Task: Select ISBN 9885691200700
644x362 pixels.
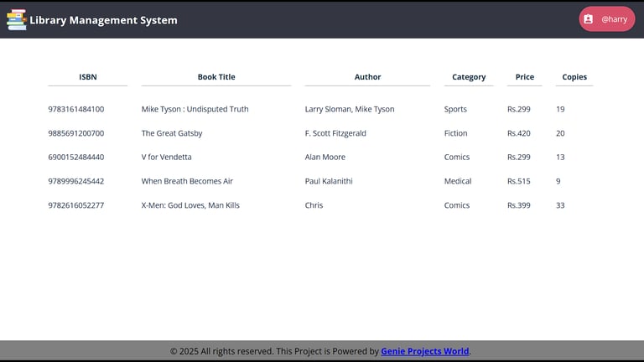Action: [76, 133]
